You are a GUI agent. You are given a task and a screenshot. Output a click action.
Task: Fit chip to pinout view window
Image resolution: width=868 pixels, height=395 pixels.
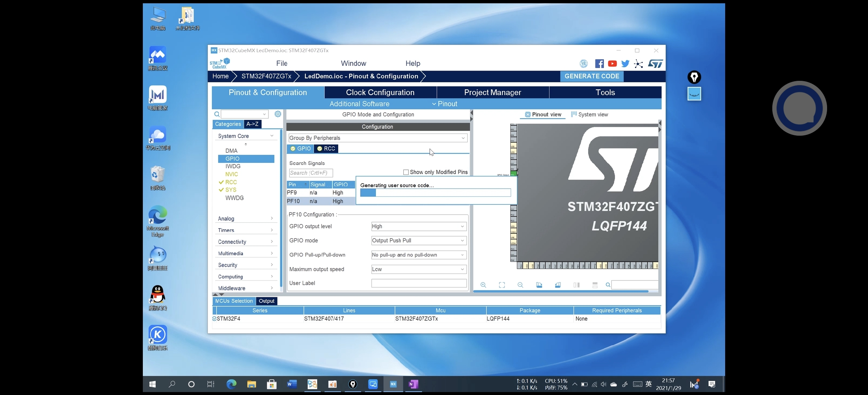tap(502, 285)
